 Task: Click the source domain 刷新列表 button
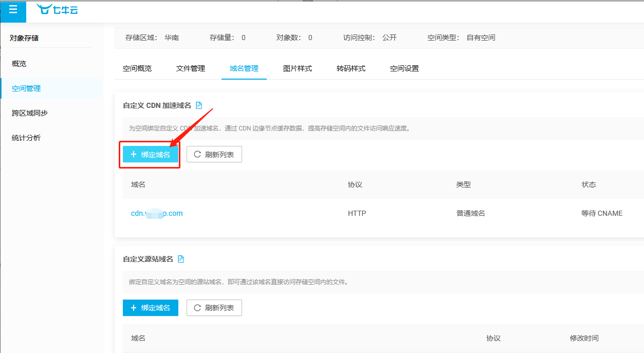(214, 308)
